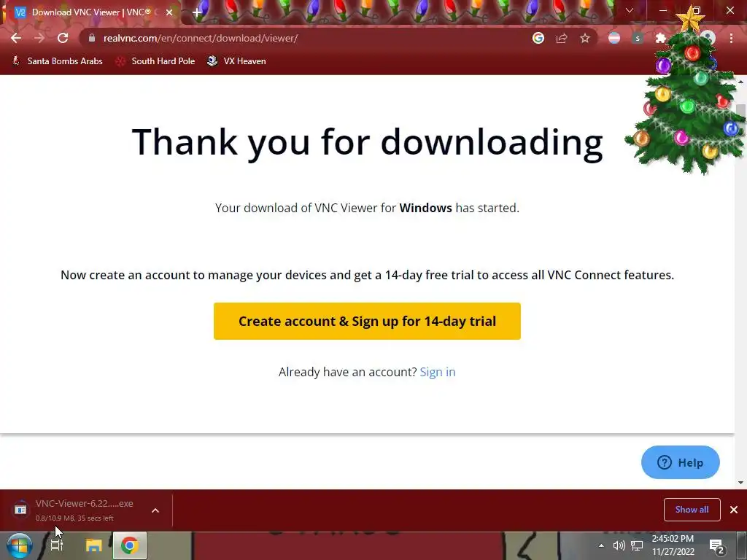Reload the realvnc page
Viewport: 747px width, 560px height.
click(x=63, y=38)
